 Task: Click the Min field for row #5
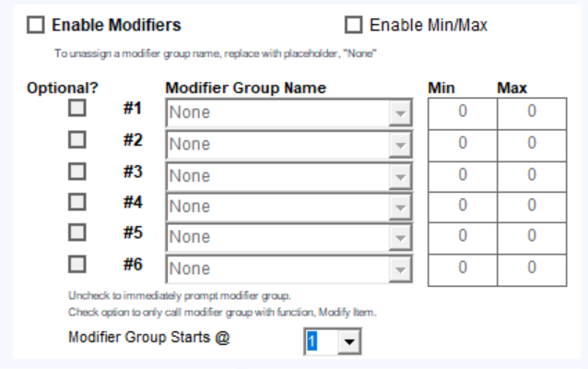463,237
